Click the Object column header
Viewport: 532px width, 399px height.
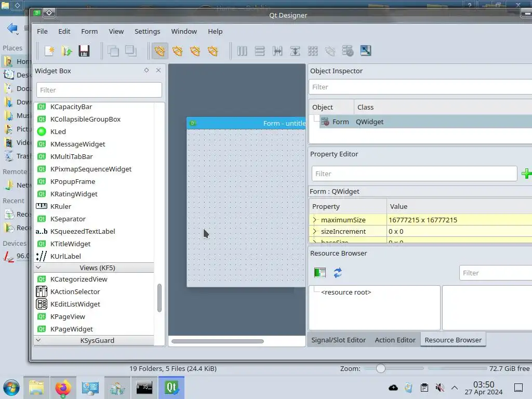(x=331, y=107)
